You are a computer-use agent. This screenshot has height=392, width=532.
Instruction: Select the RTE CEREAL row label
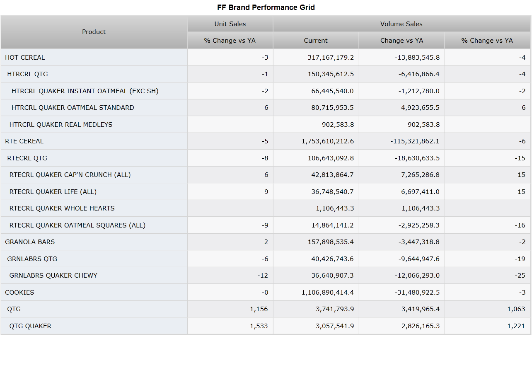(24, 141)
